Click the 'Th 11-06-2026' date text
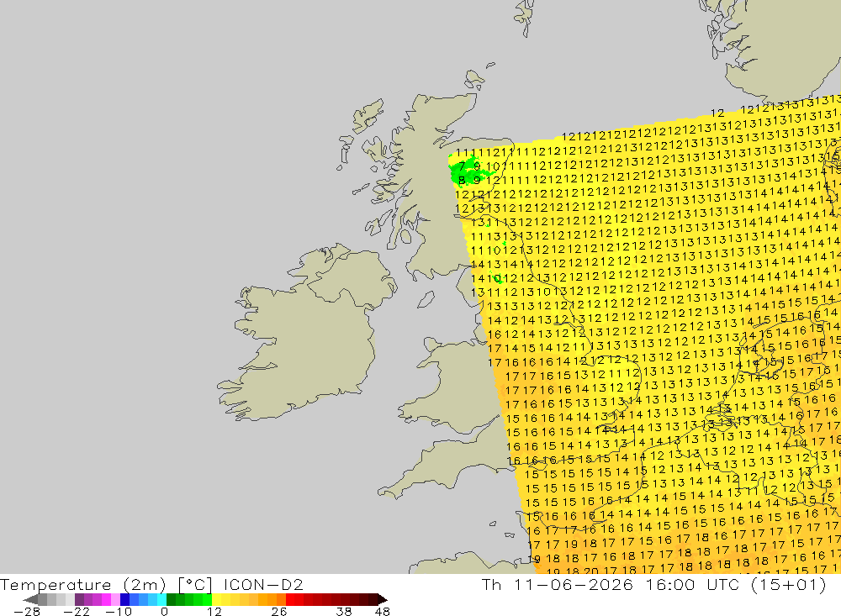841x616 pixels. point(558,584)
